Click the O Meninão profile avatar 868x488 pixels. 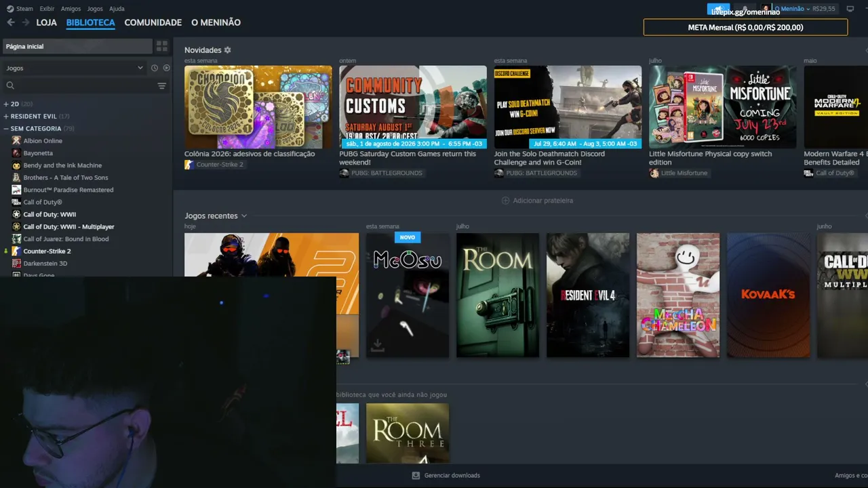pyautogui.click(x=765, y=9)
